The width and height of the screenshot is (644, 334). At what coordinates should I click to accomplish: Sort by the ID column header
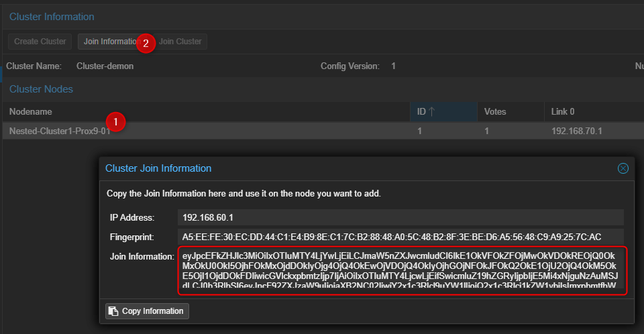pos(443,112)
